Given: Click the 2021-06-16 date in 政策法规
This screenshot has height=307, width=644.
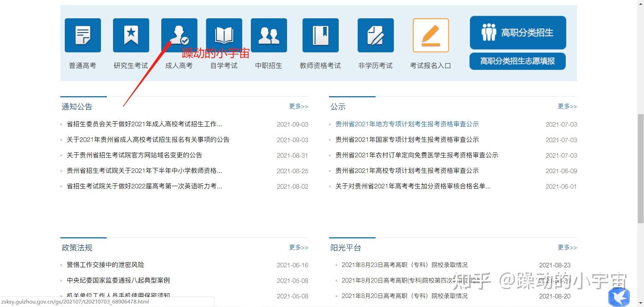Looking at the screenshot, I should pyautogui.click(x=293, y=265).
